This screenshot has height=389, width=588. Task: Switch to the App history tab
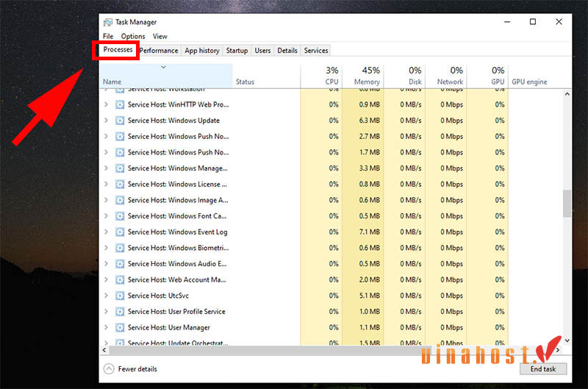click(x=201, y=51)
